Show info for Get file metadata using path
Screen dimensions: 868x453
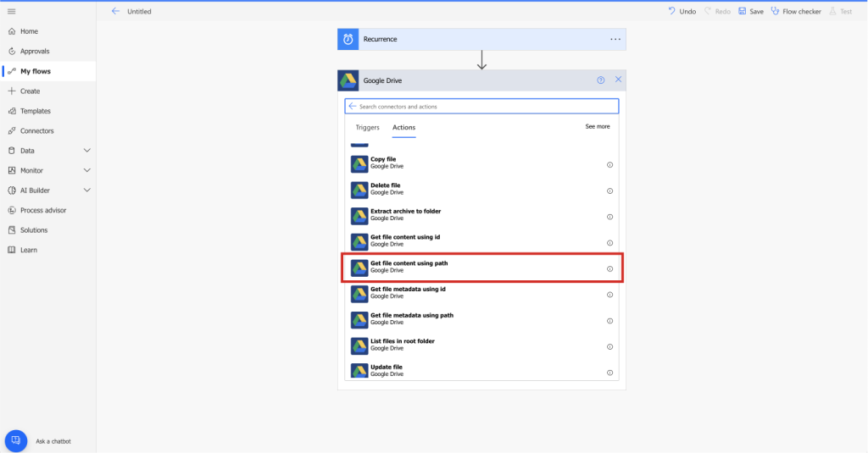[609, 321]
